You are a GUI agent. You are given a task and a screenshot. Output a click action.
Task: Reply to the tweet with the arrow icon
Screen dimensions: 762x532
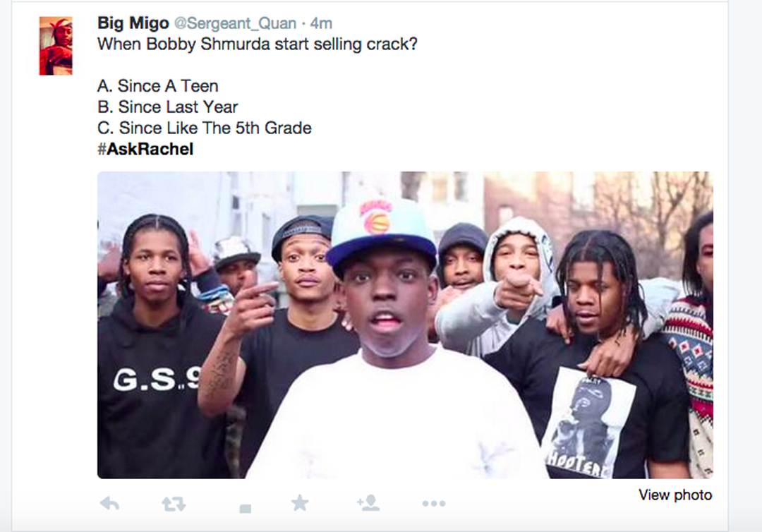109,504
